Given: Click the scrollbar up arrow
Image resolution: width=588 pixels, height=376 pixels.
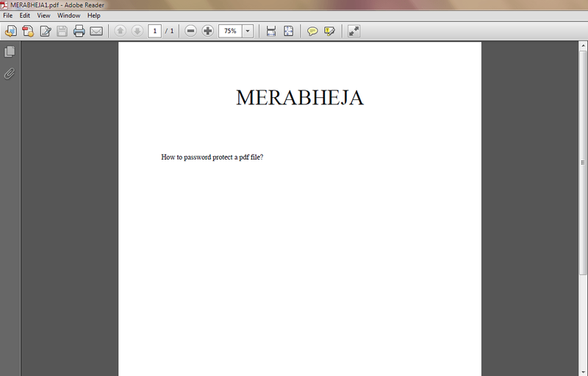Looking at the screenshot, I should tap(583, 46).
